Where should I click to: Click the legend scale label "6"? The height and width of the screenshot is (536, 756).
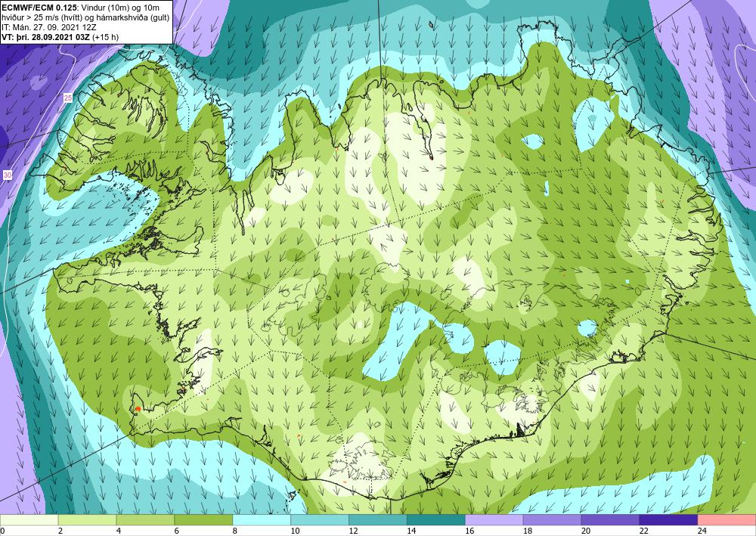177,531
